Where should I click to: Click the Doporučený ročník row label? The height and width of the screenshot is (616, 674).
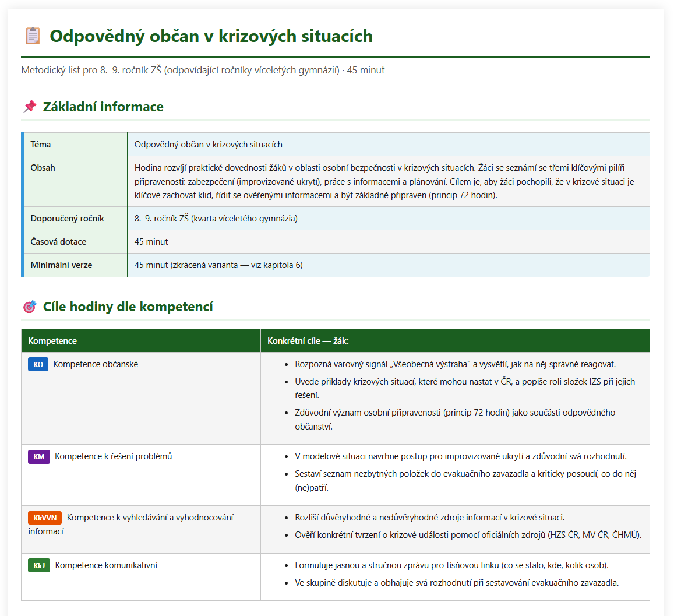click(x=67, y=219)
